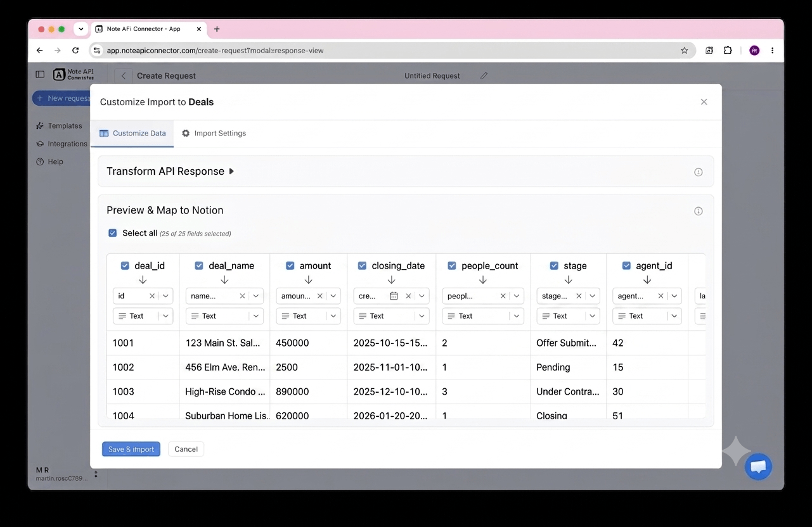Open the deal_name property dropdown arrow
This screenshot has width=812, height=527.
[x=257, y=296]
